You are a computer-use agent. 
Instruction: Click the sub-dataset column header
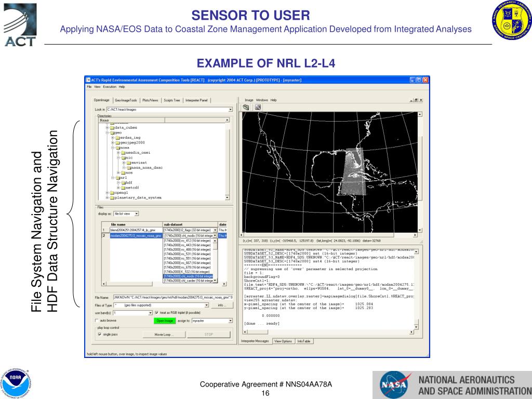(190, 224)
